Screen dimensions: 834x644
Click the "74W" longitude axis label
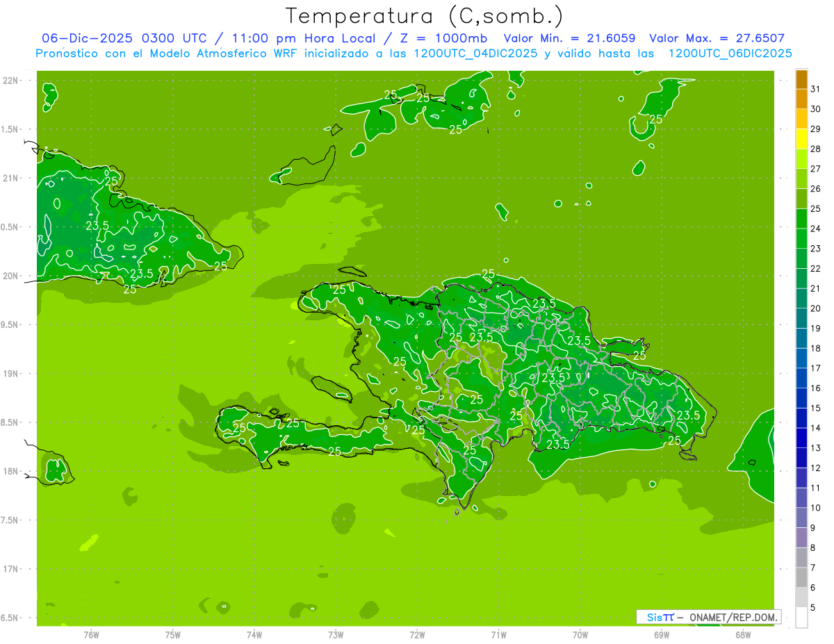click(x=254, y=634)
